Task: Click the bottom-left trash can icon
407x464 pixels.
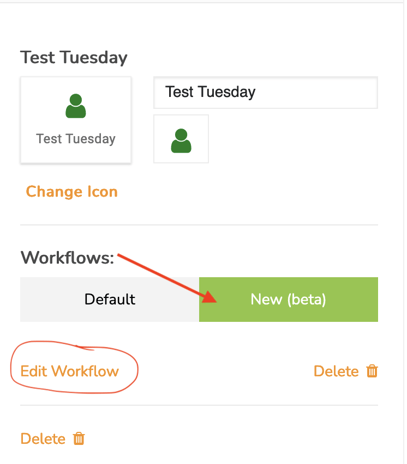Action: 79,438
